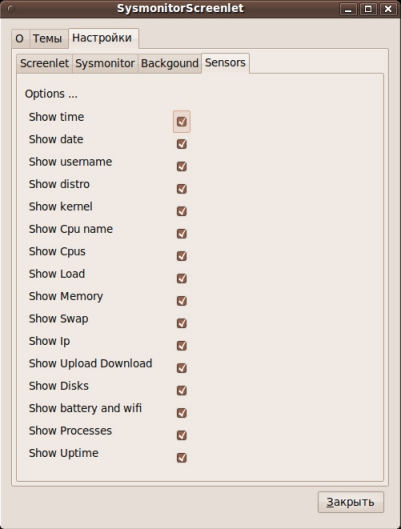The image size is (401, 529).
Task: Turn off Show Swap checkbox
Action: click(182, 323)
